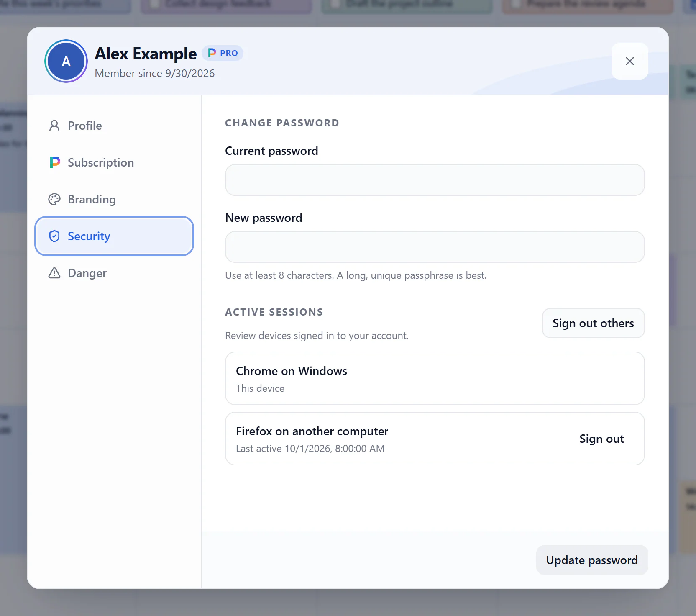This screenshot has width=696, height=616.
Task: Click the 'Last active 10/1/2026, 8:00:00 AM' text
Action: (310, 449)
